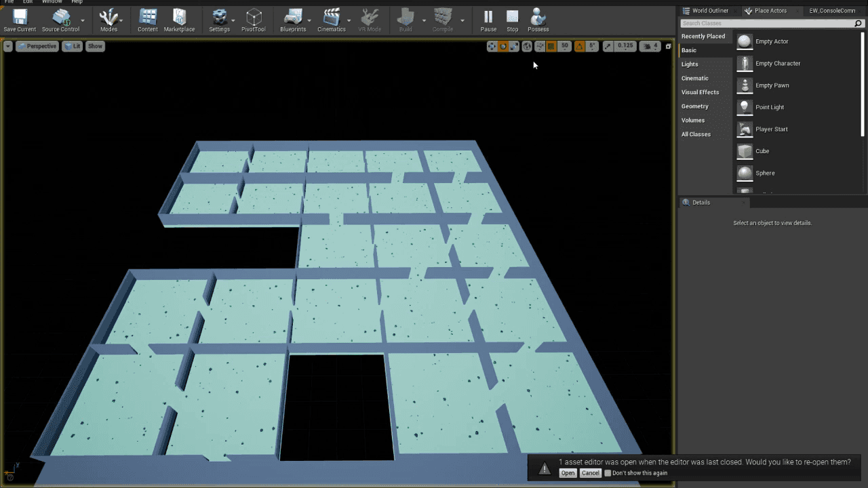Select the Volumes category
Image resolution: width=868 pixels, height=488 pixels.
click(705, 121)
